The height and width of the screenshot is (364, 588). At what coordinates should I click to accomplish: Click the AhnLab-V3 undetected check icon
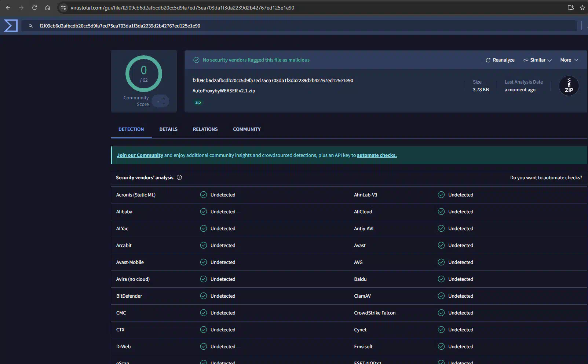(441, 195)
